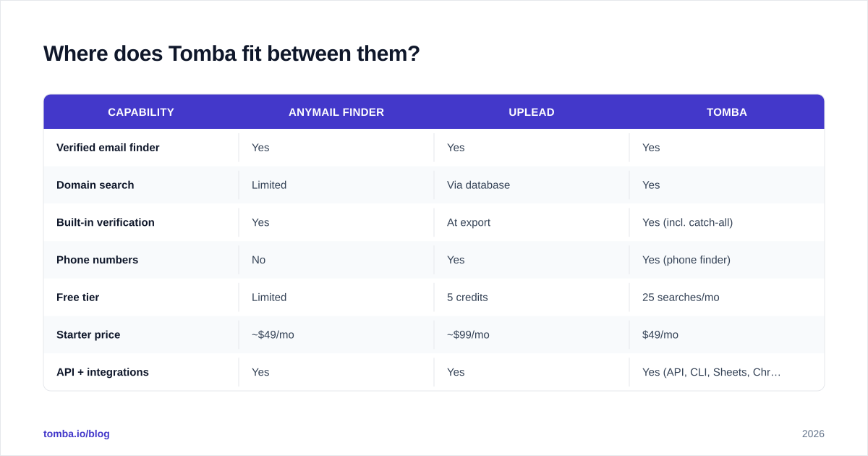Click the Starter price row label
This screenshot has height=456, width=868.
coord(88,335)
